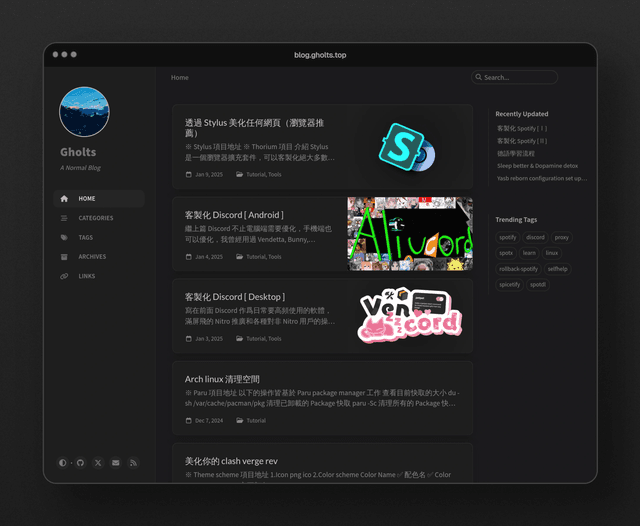The image size is (640, 526).
Task: Click the A Normal Blog subtitle
Action: tap(80, 168)
